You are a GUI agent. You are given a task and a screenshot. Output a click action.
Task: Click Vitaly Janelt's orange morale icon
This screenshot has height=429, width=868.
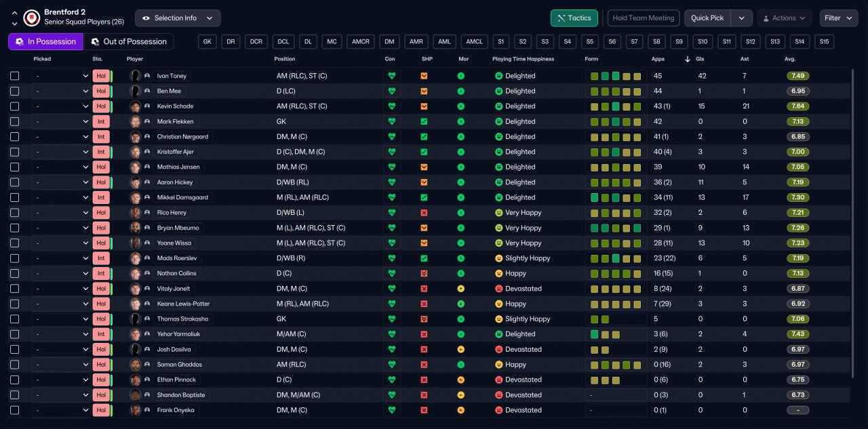(x=461, y=289)
